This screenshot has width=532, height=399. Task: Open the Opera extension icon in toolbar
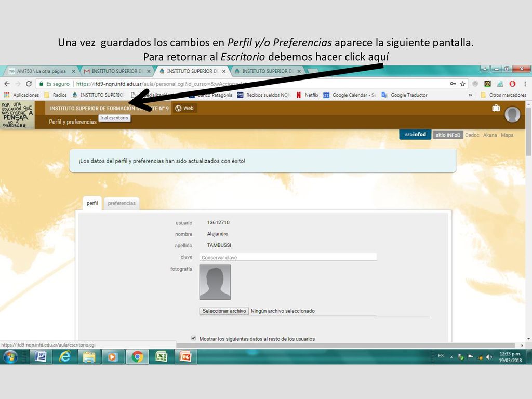[x=512, y=84]
